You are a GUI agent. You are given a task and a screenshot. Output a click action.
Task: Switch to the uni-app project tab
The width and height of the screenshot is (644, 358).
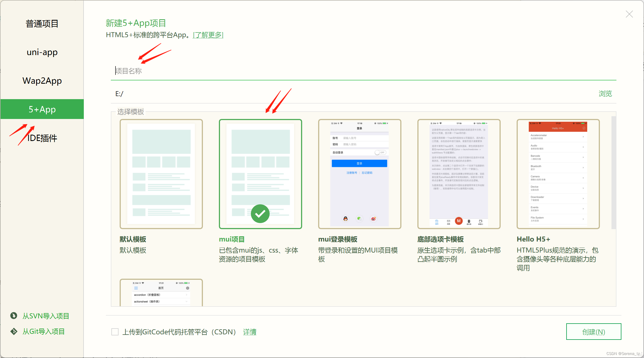click(42, 52)
